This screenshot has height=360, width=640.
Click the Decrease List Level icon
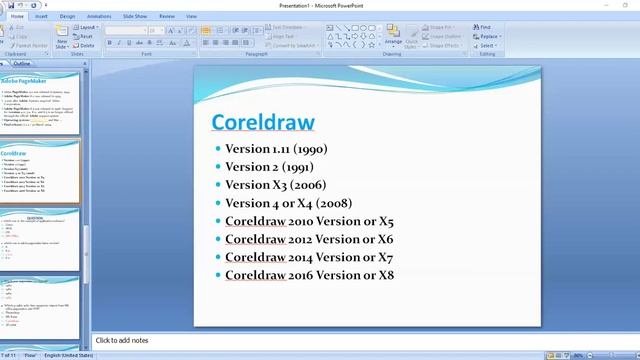tap(236, 31)
